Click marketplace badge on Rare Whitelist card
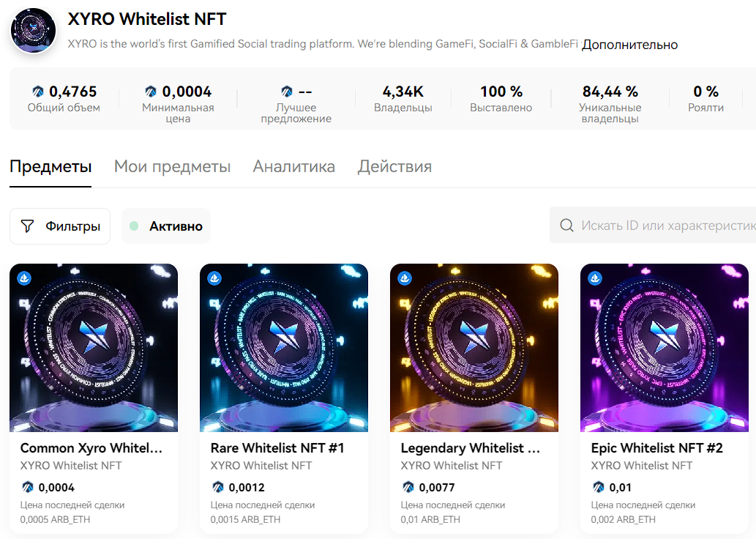The height and width of the screenshot is (539, 756). pos(214,278)
